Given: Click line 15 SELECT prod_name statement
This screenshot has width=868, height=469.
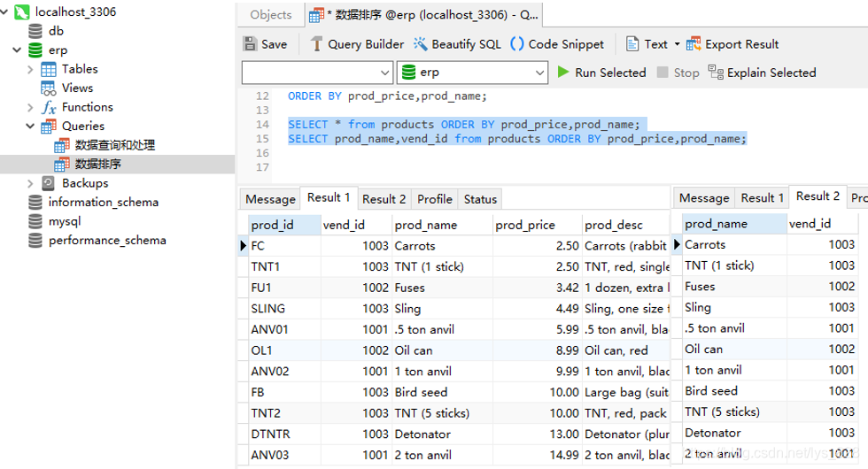Looking at the screenshot, I should (517, 139).
